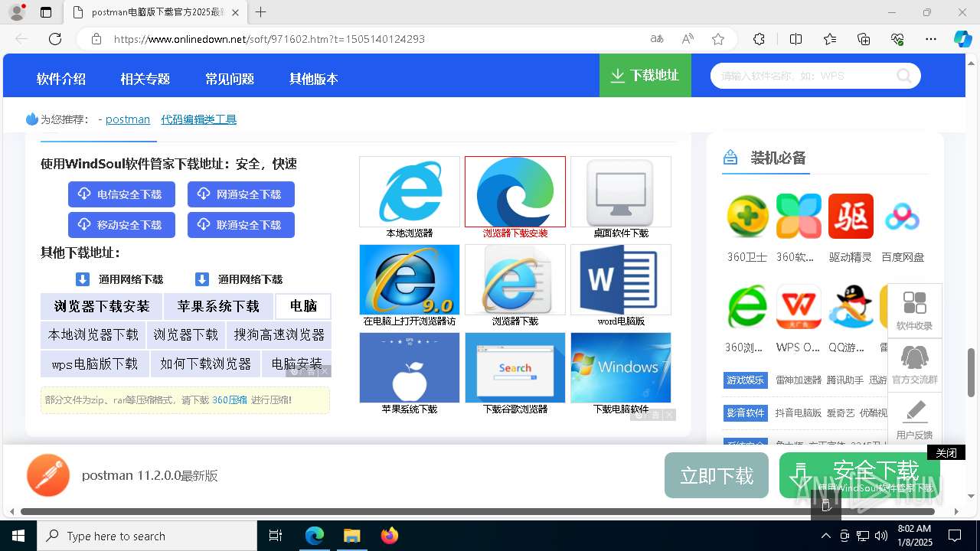Screen dimensions: 980x551
Task: Go to 软件介绍 section
Action: tap(61, 79)
